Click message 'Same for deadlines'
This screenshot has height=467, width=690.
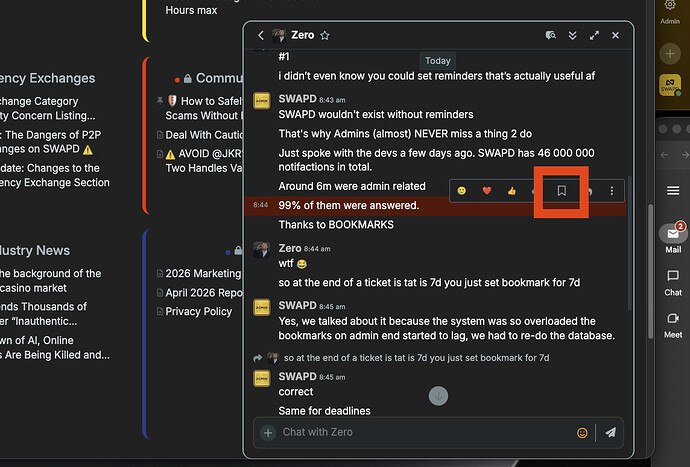click(324, 411)
